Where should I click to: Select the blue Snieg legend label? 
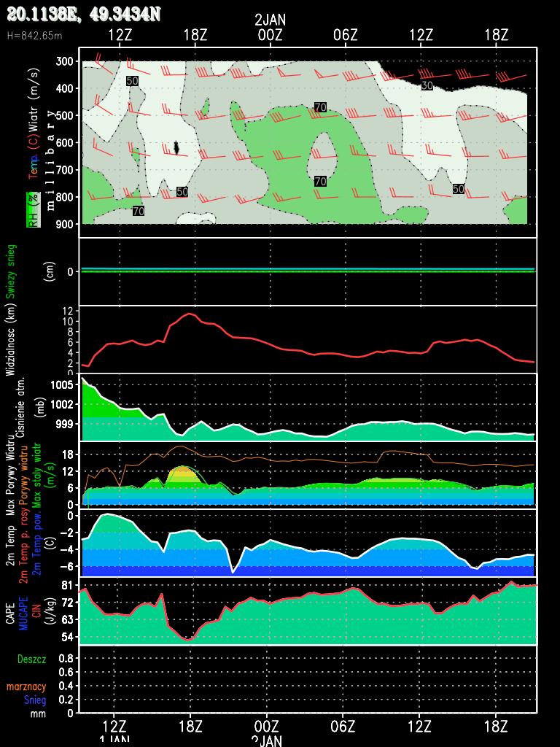[34, 700]
